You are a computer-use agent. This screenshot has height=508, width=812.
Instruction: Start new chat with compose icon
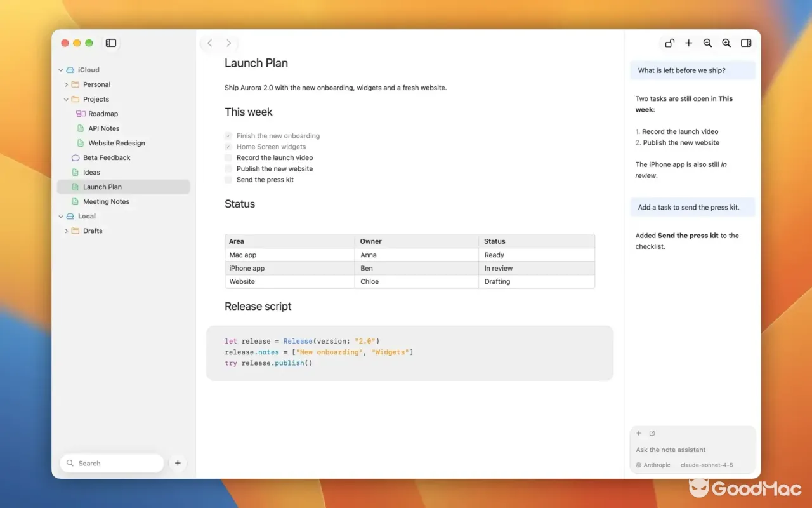[652, 434]
